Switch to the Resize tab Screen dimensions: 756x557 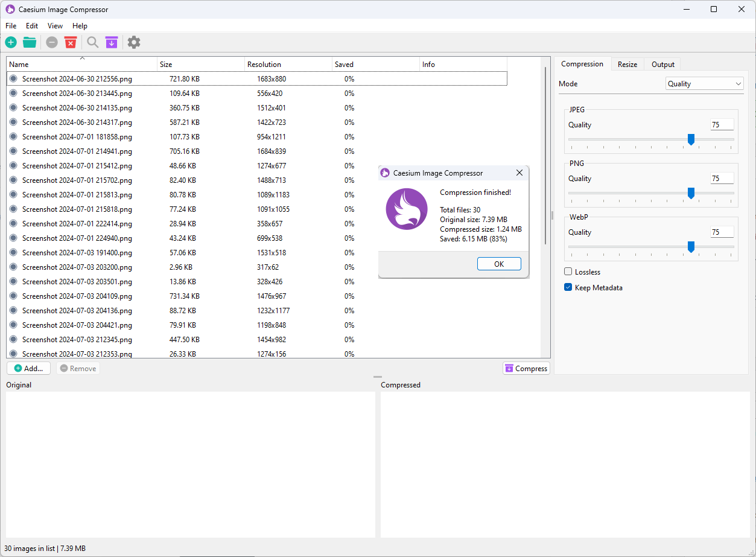[627, 65]
